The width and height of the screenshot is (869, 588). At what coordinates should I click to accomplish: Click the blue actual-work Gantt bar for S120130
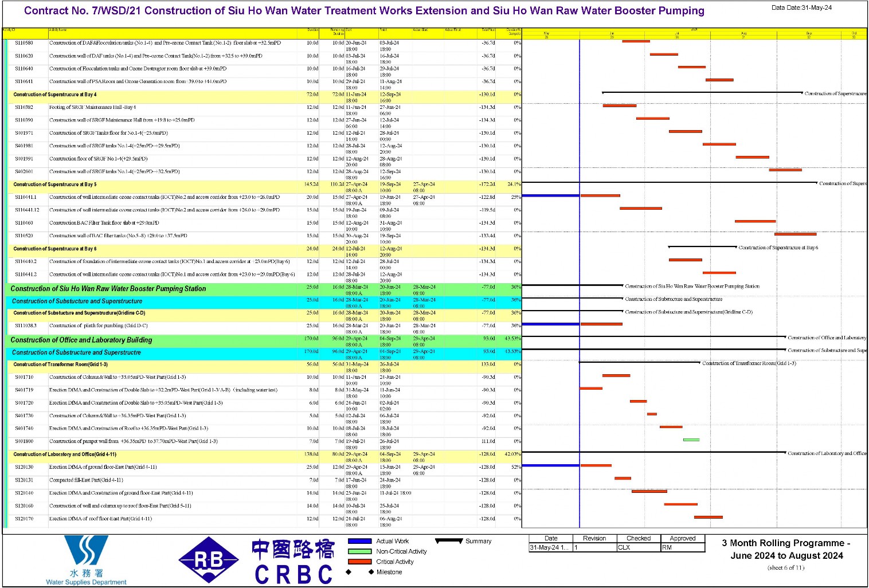[x=550, y=465]
